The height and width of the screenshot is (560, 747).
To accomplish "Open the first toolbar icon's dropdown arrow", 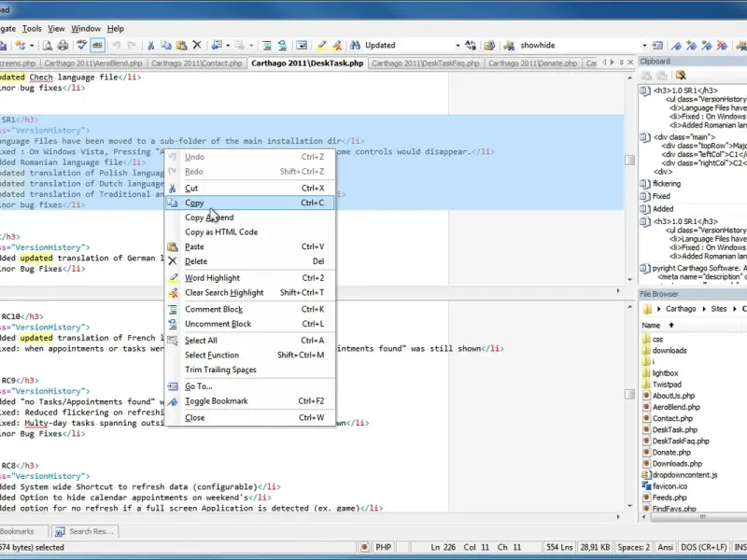I will tap(32, 46).
